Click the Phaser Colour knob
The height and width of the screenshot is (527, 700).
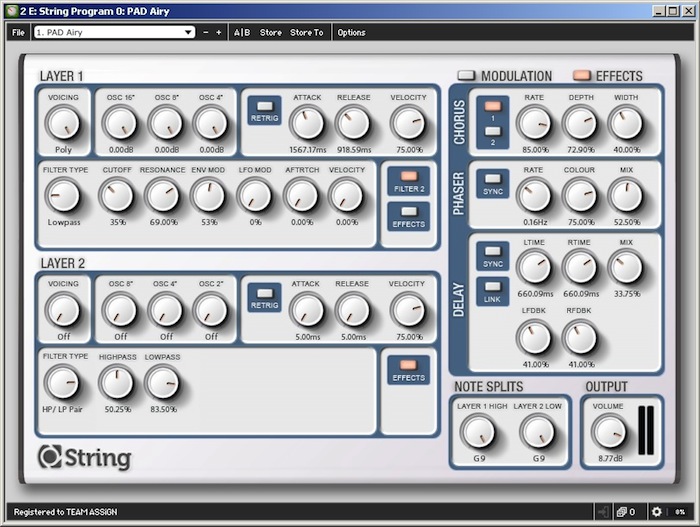point(579,196)
